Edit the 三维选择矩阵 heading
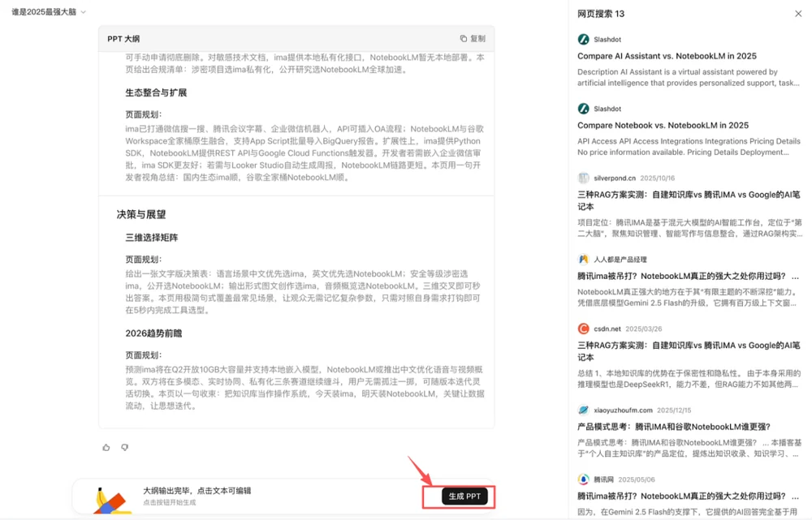The width and height of the screenshot is (812, 520). [151, 238]
